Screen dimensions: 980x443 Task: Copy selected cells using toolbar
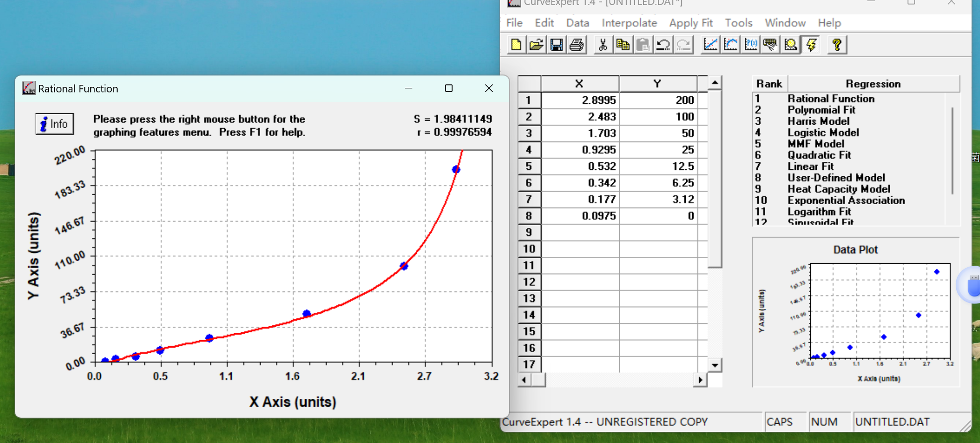pyautogui.click(x=623, y=45)
